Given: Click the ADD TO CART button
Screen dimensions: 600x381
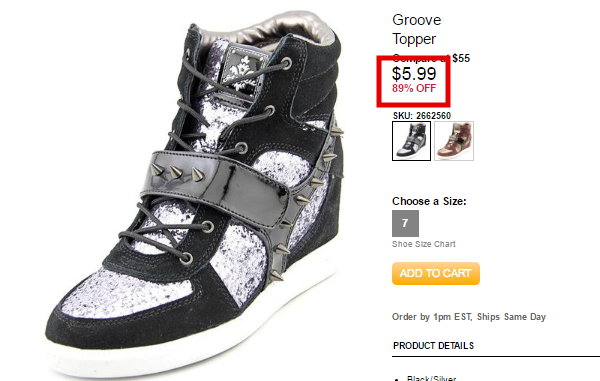Looking at the screenshot, I should [x=436, y=274].
